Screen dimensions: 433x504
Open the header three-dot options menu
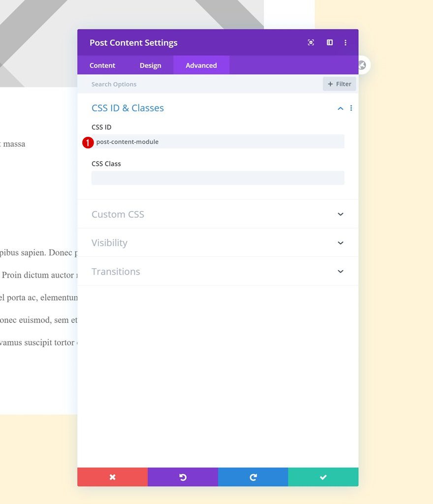(345, 42)
